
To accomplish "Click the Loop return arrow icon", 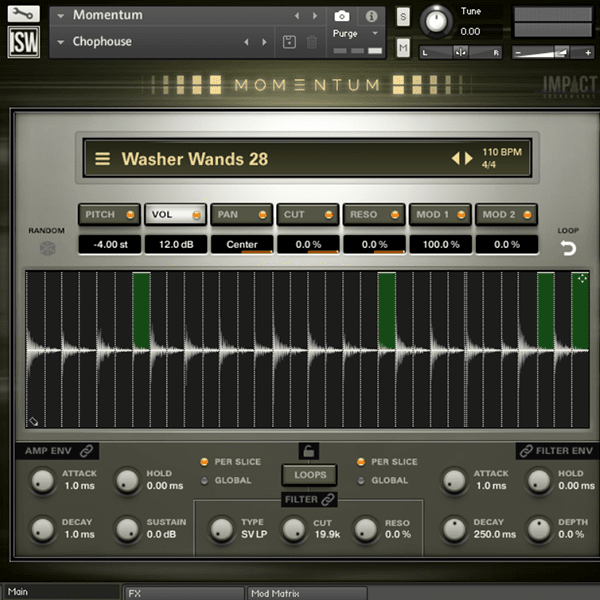I will (568, 248).
